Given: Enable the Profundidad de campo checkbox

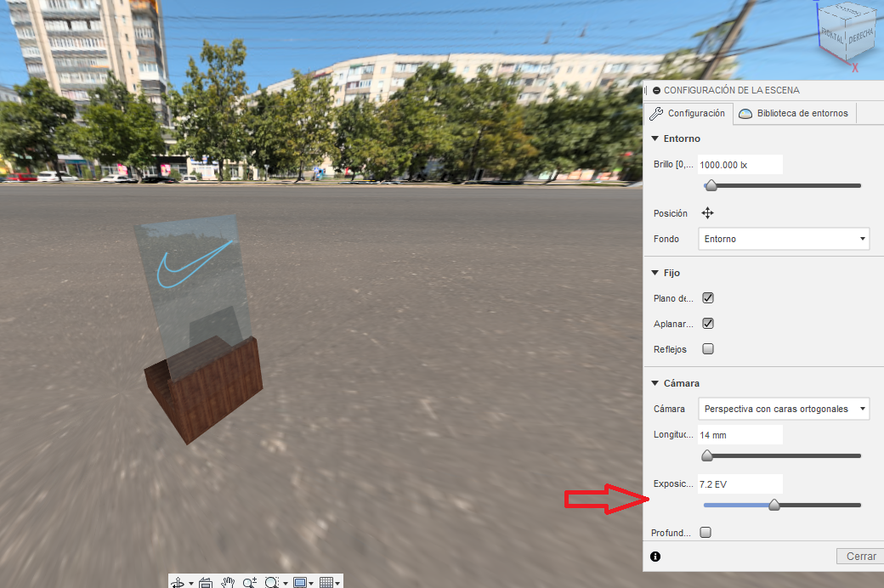Looking at the screenshot, I should (x=705, y=532).
